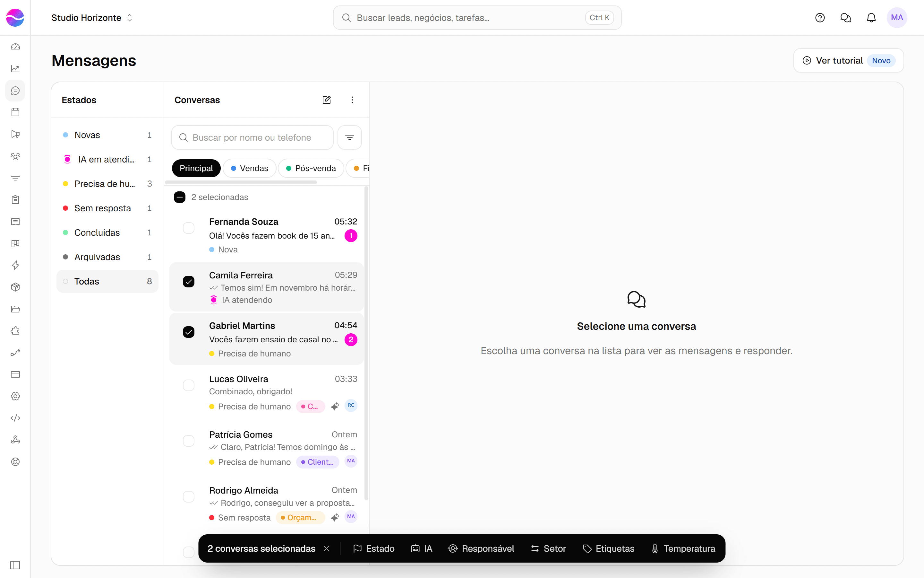The width and height of the screenshot is (924, 578).
Task: Open the Temperatura bulk action dropdown
Action: coord(683,548)
